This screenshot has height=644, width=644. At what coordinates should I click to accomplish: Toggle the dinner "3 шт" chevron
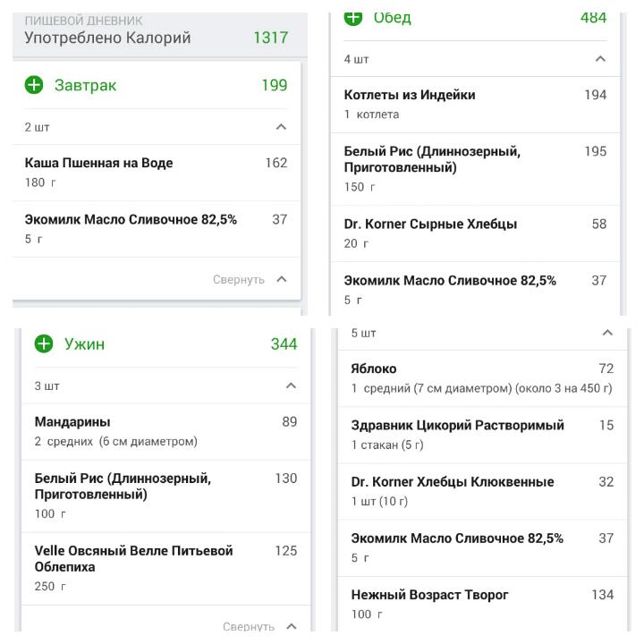291,386
